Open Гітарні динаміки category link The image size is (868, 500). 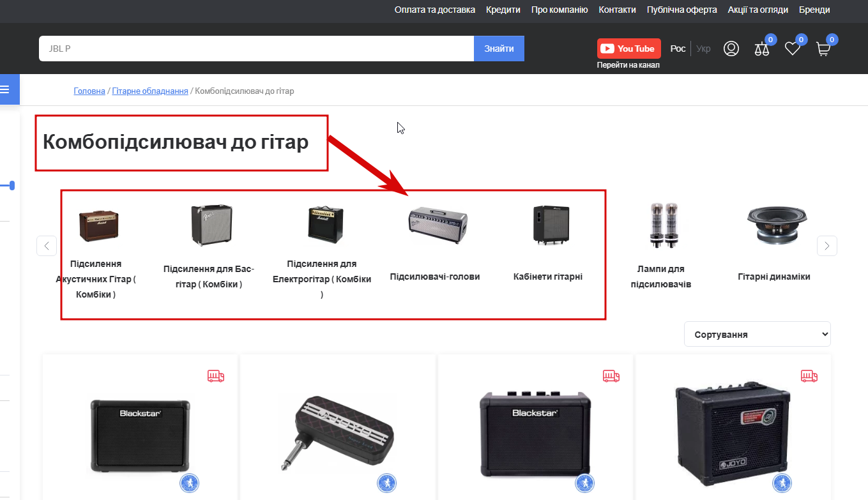click(774, 277)
